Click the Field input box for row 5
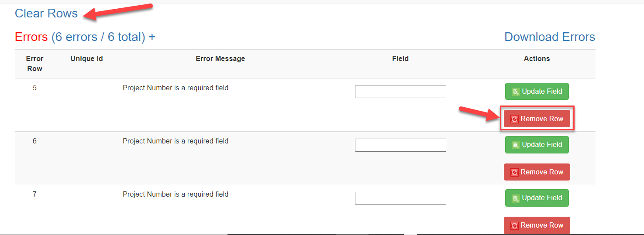The height and width of the screenshot is (235, 644). (400, 92)
